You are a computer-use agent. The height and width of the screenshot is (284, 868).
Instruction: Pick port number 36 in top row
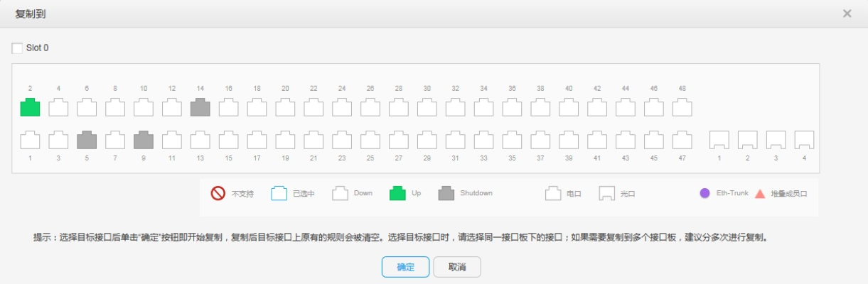pyautogui.click(x=512, y=108)
